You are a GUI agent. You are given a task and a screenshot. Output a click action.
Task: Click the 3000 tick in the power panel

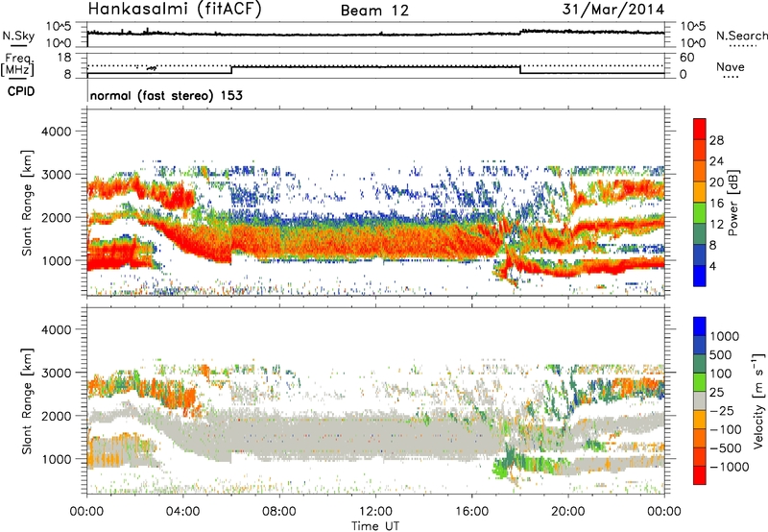[x=56, y=175]
